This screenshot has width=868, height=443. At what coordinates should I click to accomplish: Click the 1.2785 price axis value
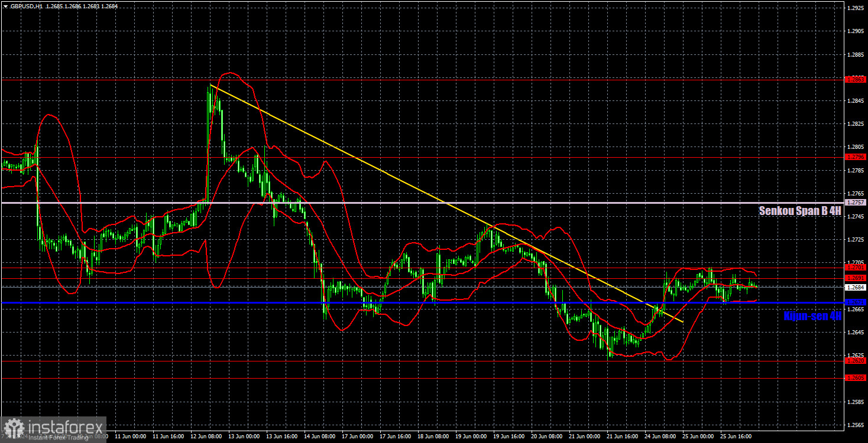point(856,170)
